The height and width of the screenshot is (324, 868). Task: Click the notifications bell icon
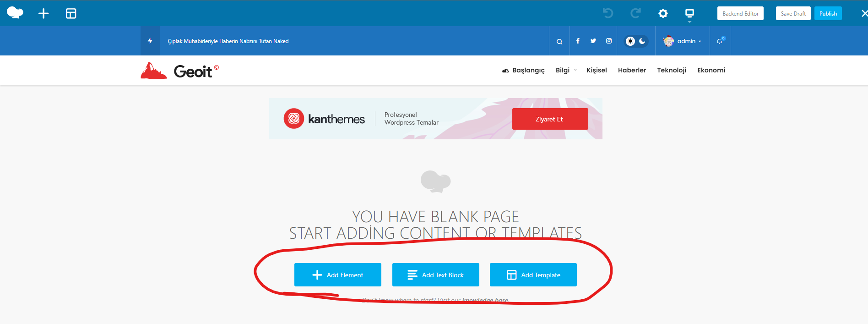[x=720, y=41]
